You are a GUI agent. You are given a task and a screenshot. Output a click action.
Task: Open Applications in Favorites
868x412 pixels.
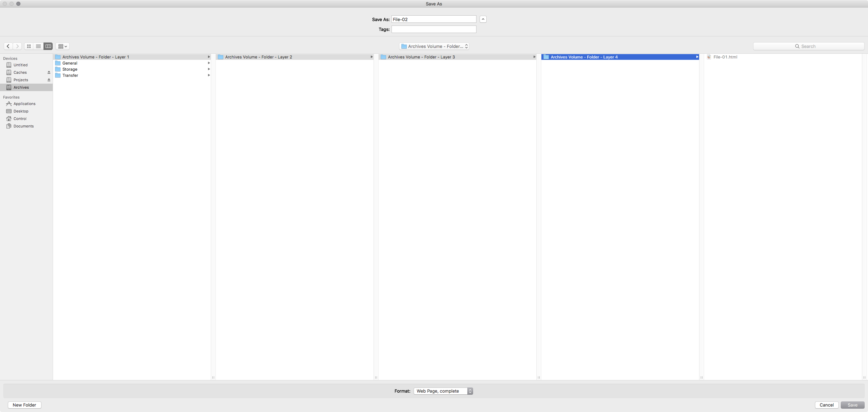pyautogui.click(x=27, y=104)
